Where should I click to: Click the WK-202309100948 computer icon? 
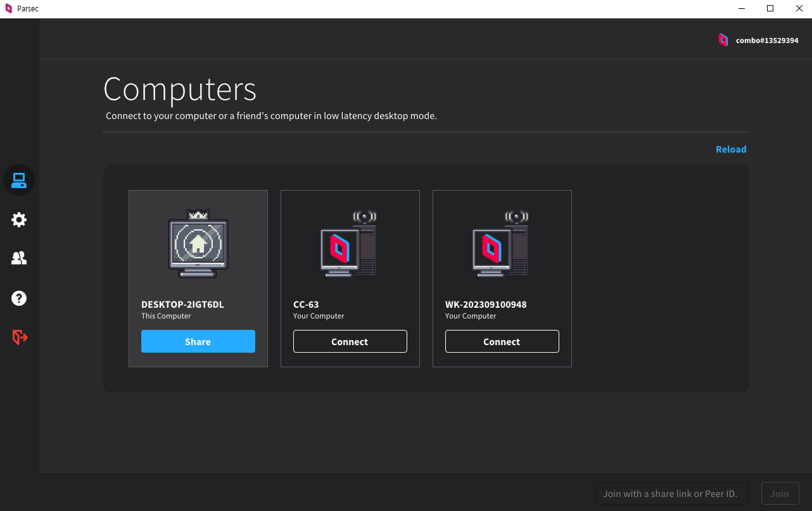pyautogui.click(x=500, y=244)
